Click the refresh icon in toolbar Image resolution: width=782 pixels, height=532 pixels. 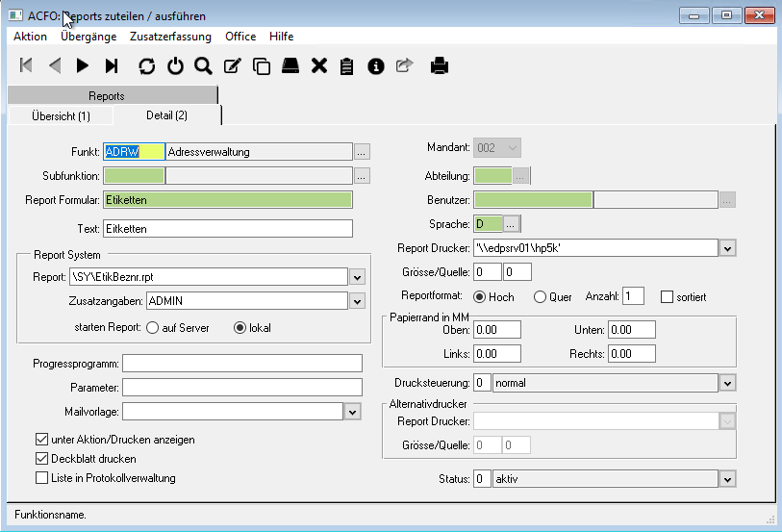[146, 65]
